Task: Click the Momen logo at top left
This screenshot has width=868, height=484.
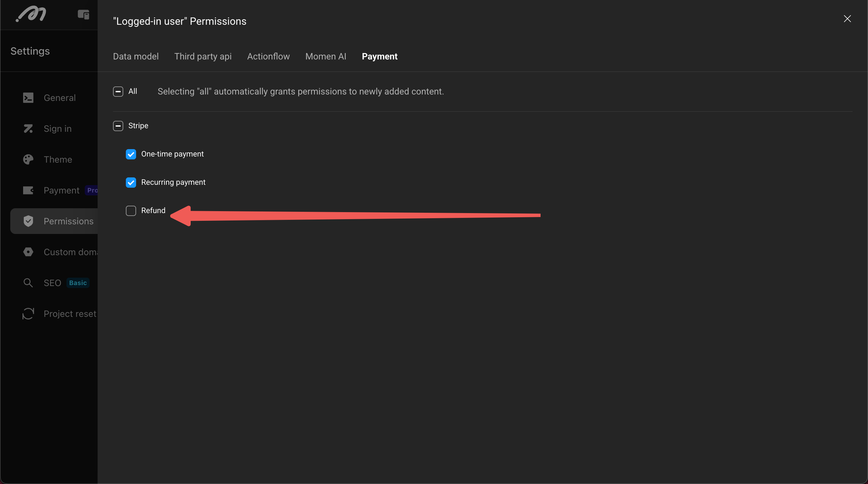Action: (x=31, y=14)
